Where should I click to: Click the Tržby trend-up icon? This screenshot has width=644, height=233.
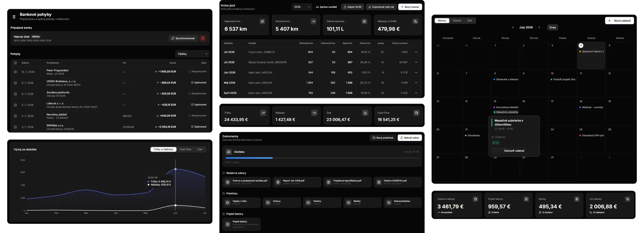click(x=263, y=113)
